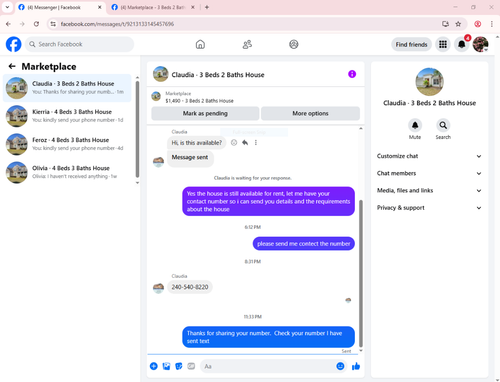Screen dimensions: 500x382
Task: Select the Olivia - 4 Beds 3 Baths House conversation
Action: 67,172
